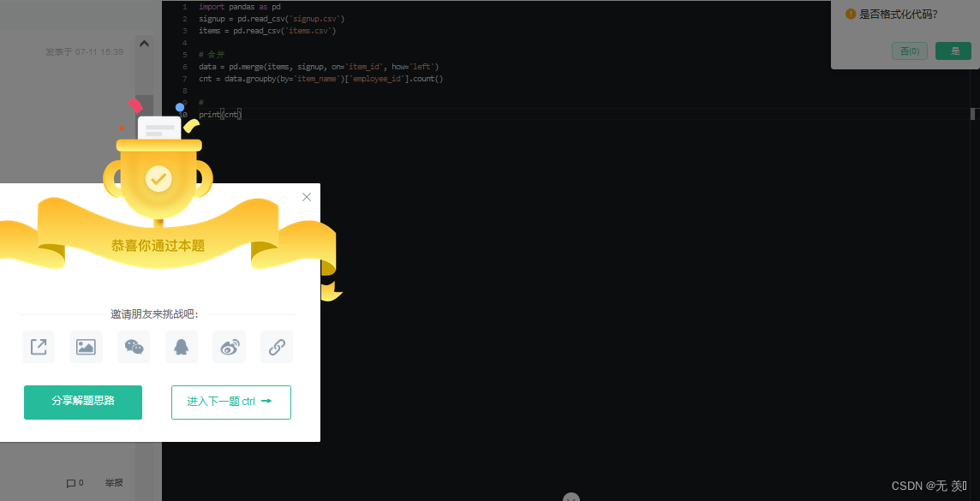The height and width of the screenshot is (501, 980).
Task: Share to QQ via the penguin icon
Action: click(182, 347)
